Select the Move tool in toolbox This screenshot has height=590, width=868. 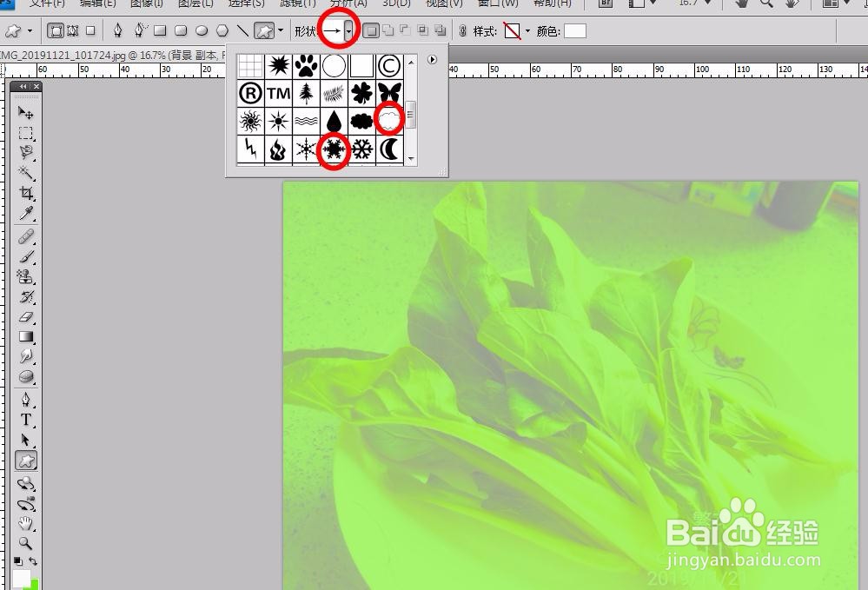(x=25, y=113)
